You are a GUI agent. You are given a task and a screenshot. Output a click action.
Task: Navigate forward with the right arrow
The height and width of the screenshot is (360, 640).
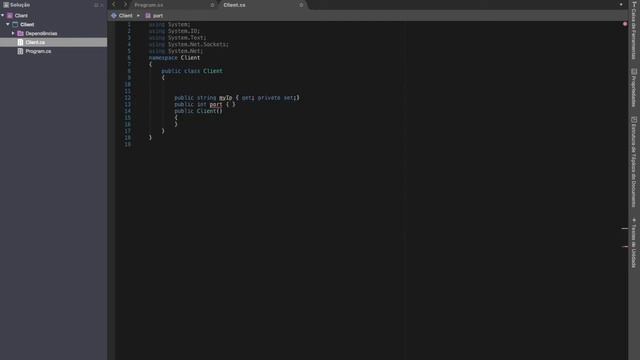pos(125,4)
